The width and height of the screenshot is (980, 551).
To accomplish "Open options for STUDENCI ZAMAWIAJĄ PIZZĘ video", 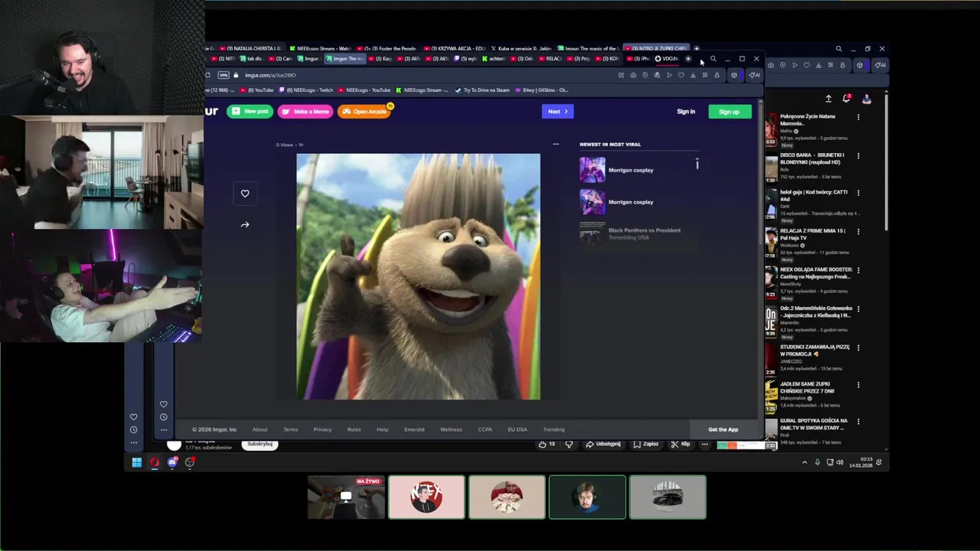I will pos(858,347).
